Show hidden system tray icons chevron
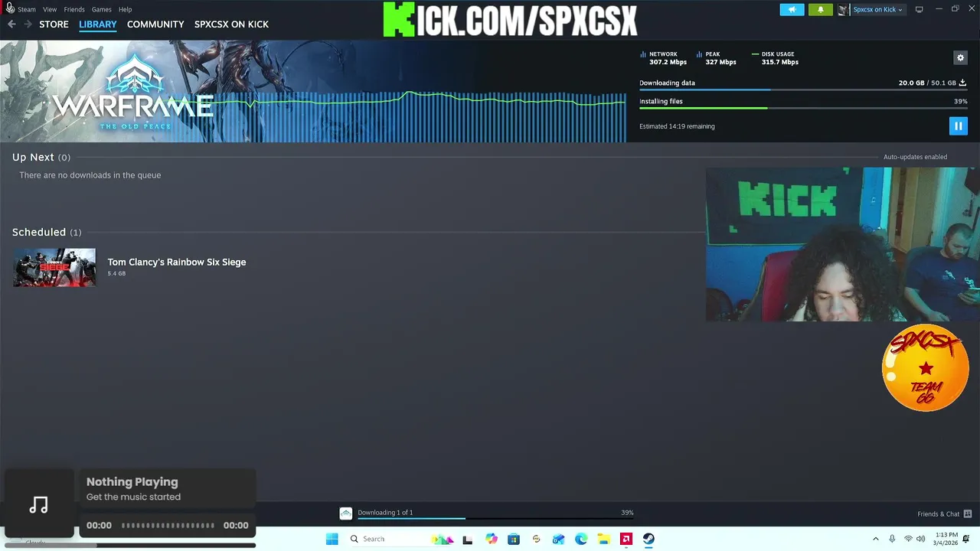 tap(876, 539)
